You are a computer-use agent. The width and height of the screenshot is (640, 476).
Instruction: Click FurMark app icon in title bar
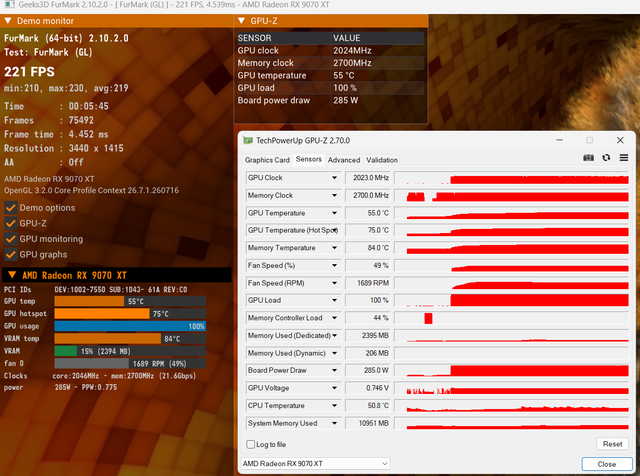tap(9, 5)
